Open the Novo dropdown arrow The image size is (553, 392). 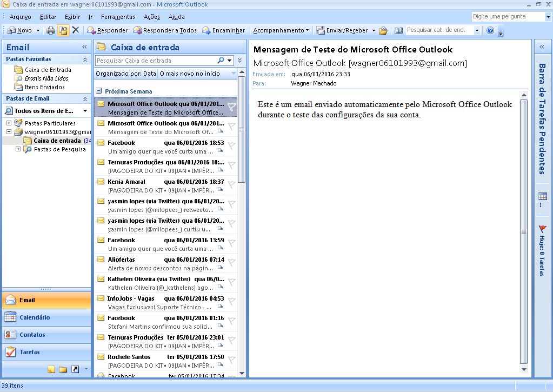[x=38, y=30]
